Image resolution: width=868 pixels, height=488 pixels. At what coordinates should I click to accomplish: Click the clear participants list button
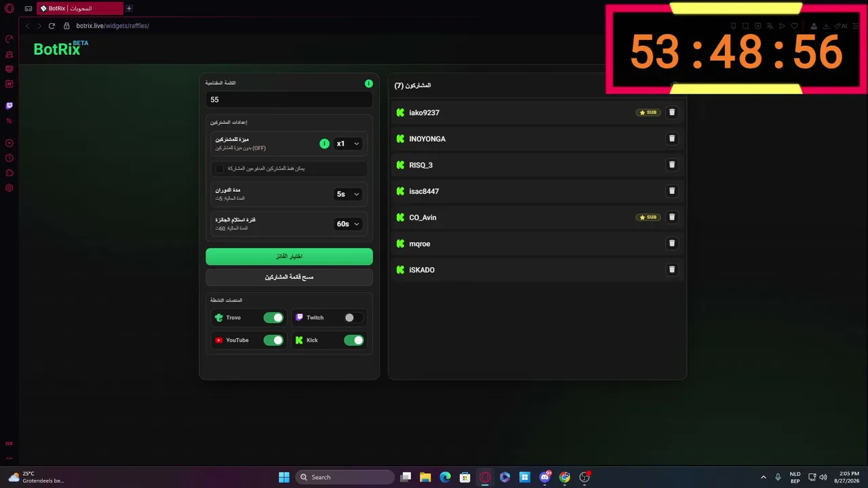[x=289, y=277]
